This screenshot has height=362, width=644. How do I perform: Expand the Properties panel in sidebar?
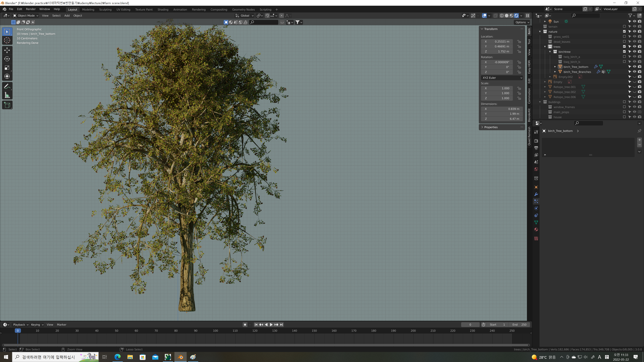pos(491,127)
